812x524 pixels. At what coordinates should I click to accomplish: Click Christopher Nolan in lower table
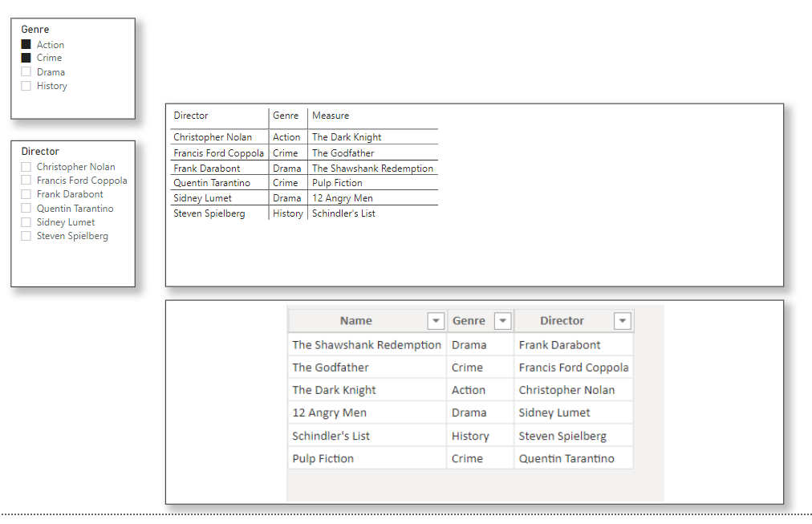point(567,391)
